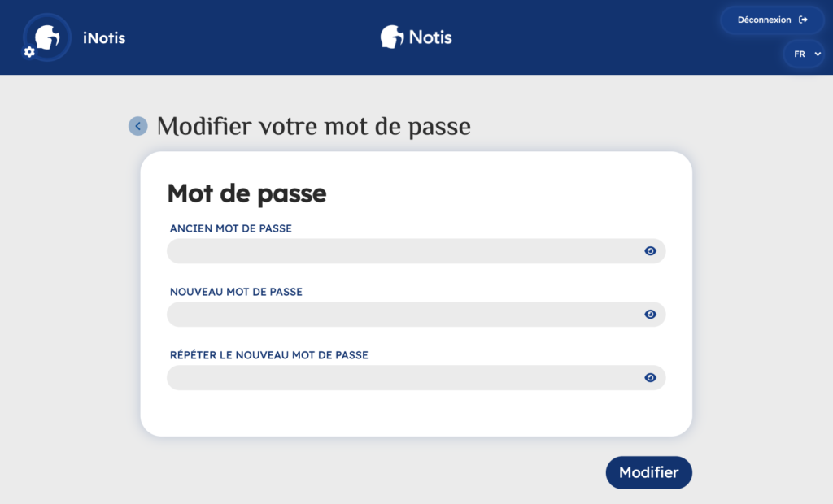833x504 pixels.
Task: Expand the language chevron next to FR
Action: (x=817, y=54)
